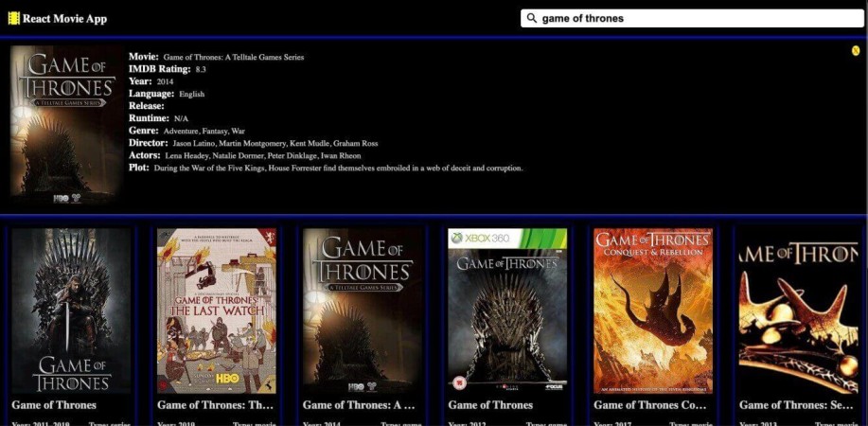Click the yellow film strip logo icon
Image resolution: width=868 pixels, height=426 pixels.
tap(13, 18)
